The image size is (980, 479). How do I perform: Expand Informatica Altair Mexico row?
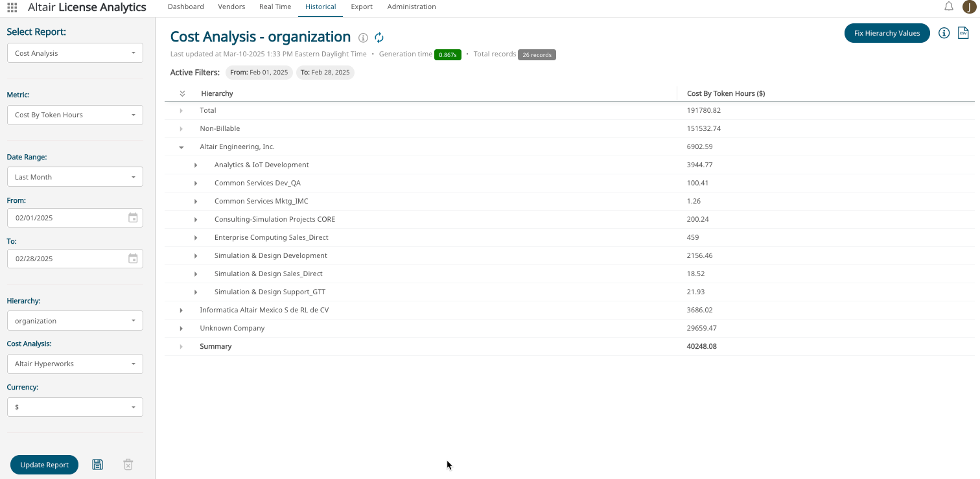[x=181, y=310]
